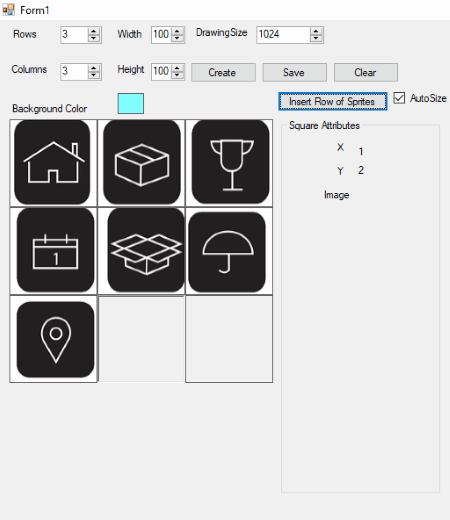Viewport: 450px width, 520px height.
Task: Increase the Width value
Action: tap(177, 31)
